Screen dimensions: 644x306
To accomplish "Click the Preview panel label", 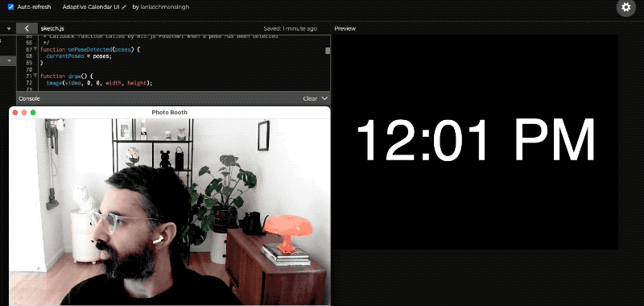I will 345,29.
